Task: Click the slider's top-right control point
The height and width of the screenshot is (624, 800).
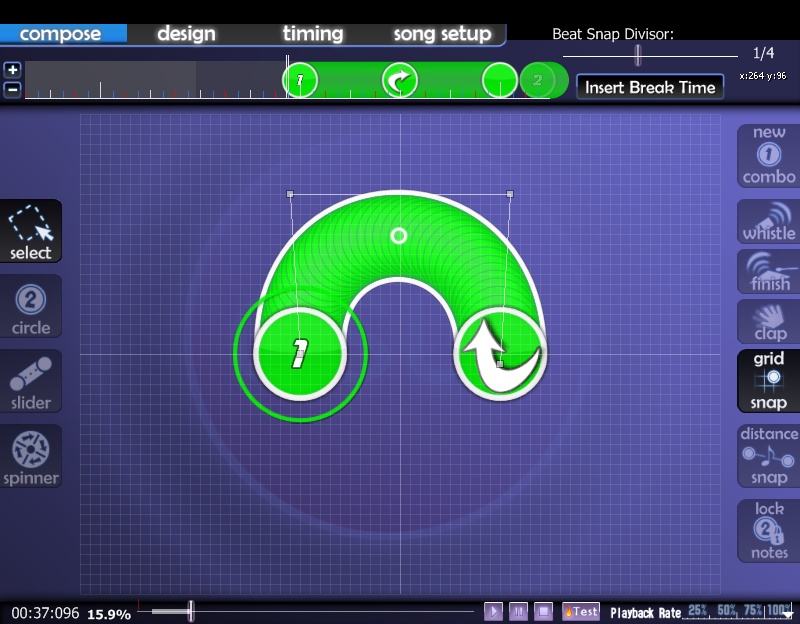Action: click(x=510, y=194)
